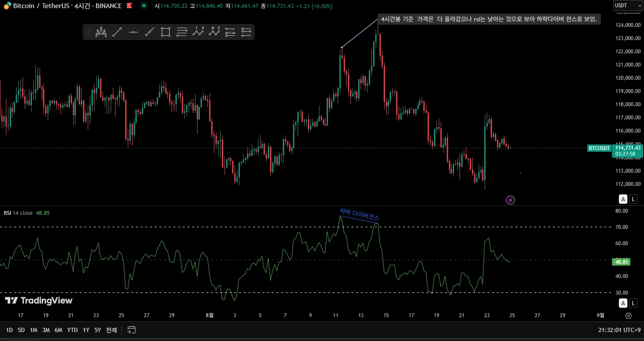Click the +1.21 (+0.00%) change value

coord(315,6)
